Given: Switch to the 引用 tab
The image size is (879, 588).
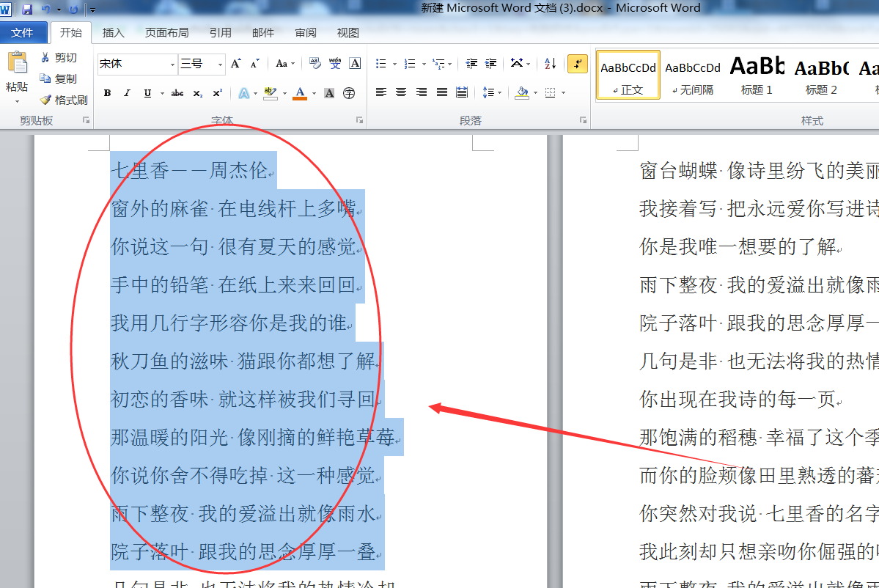Looking at the screenshot, I should pos(221,32).
